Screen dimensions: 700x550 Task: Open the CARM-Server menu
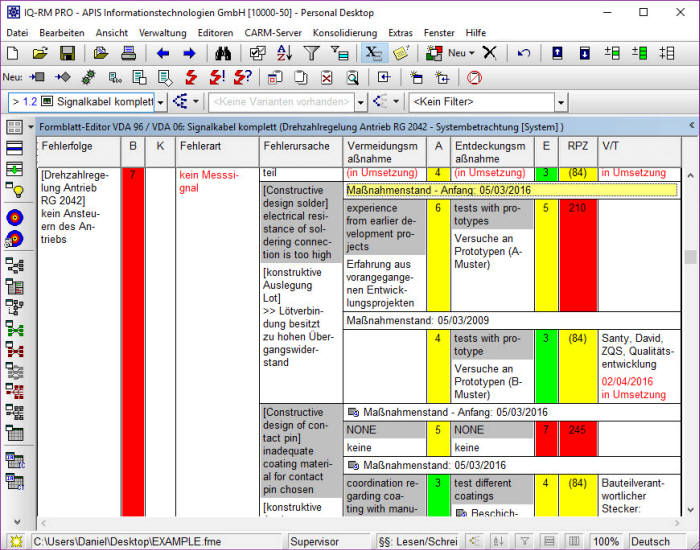click(x=273, y=33)
